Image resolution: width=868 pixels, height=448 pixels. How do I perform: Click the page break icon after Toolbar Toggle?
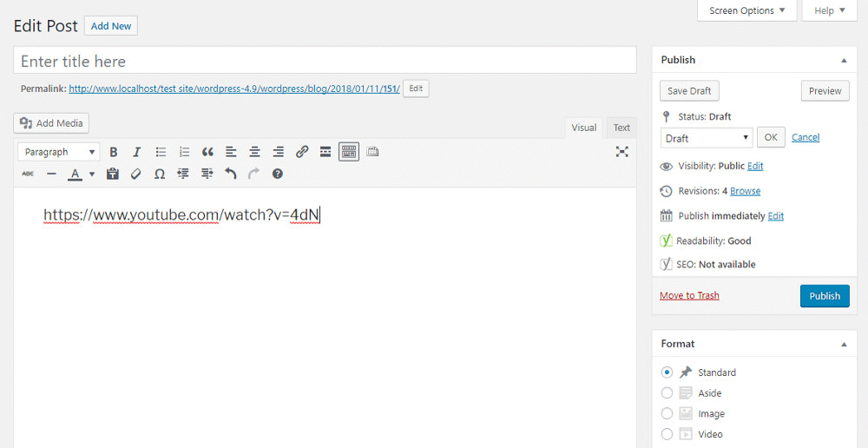click(372, 151)
